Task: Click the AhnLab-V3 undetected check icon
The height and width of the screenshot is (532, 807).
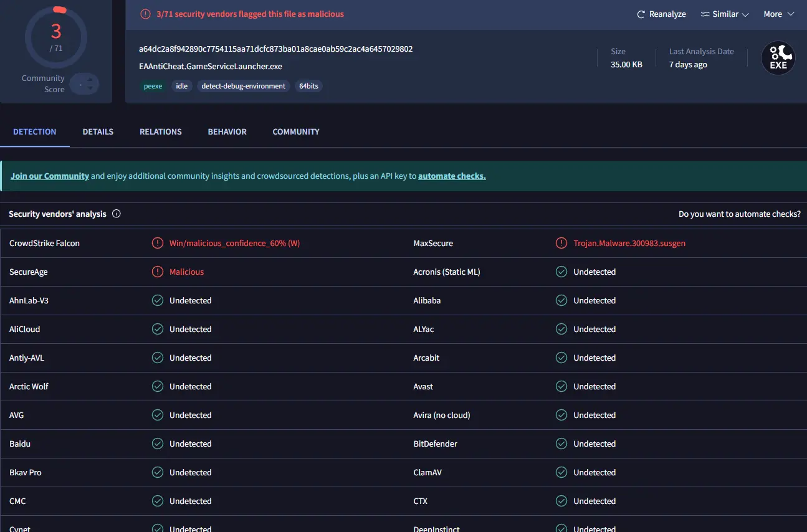Action: click(158, 300)
